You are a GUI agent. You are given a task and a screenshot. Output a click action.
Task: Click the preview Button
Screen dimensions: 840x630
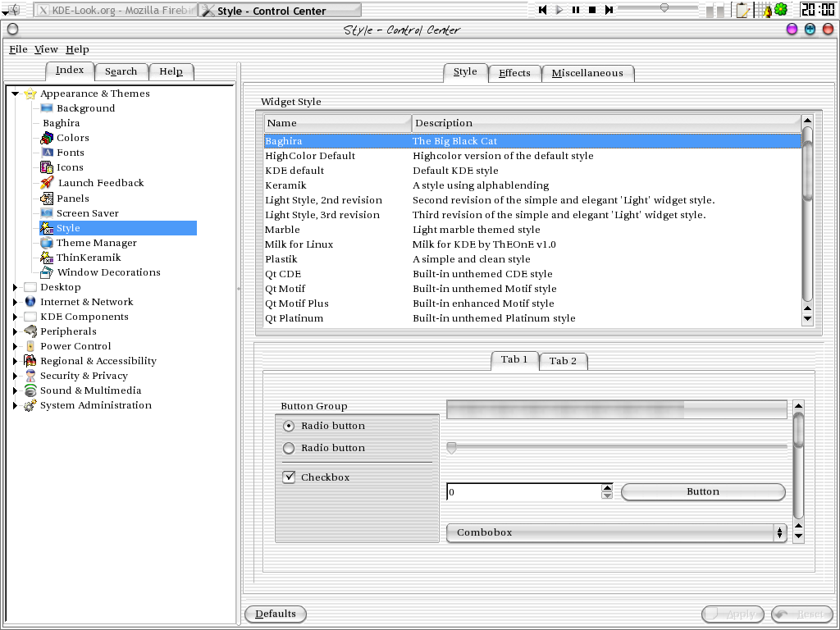tap(703, 492)
